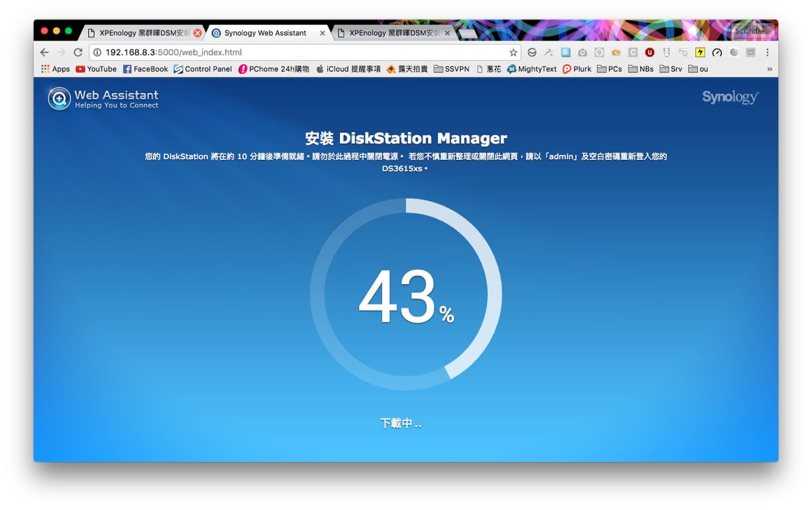Open the 露天拍賣 bookmark
The width and height of the screenshot is (812, 510).
(x=407, y=69)
